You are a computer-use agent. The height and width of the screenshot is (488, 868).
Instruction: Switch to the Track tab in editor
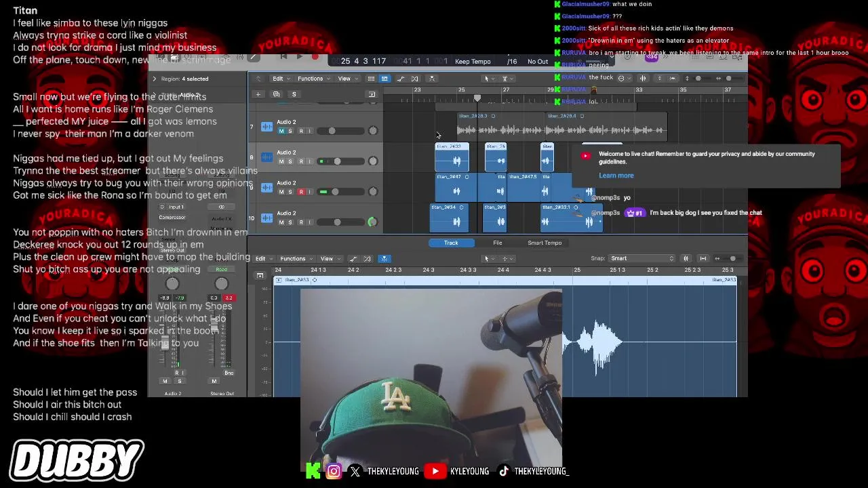(451, 243)
